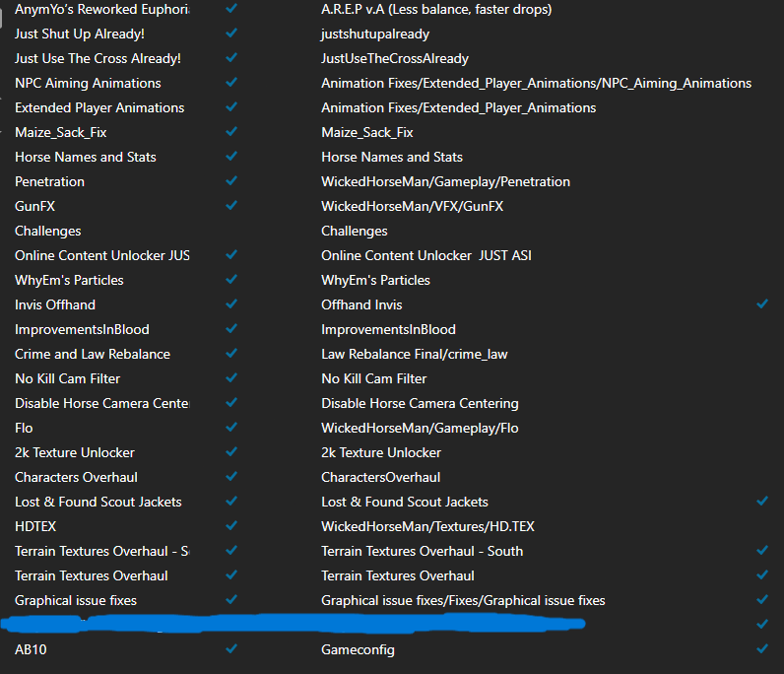This screenshot has width=784, height=674.
Task: Toggle the Flo mod enabled checkmark
Action: tap(231, 428)
